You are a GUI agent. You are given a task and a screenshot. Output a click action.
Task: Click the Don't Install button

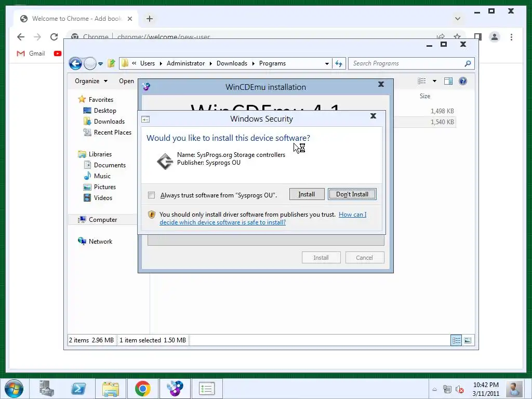coord(352,194)
